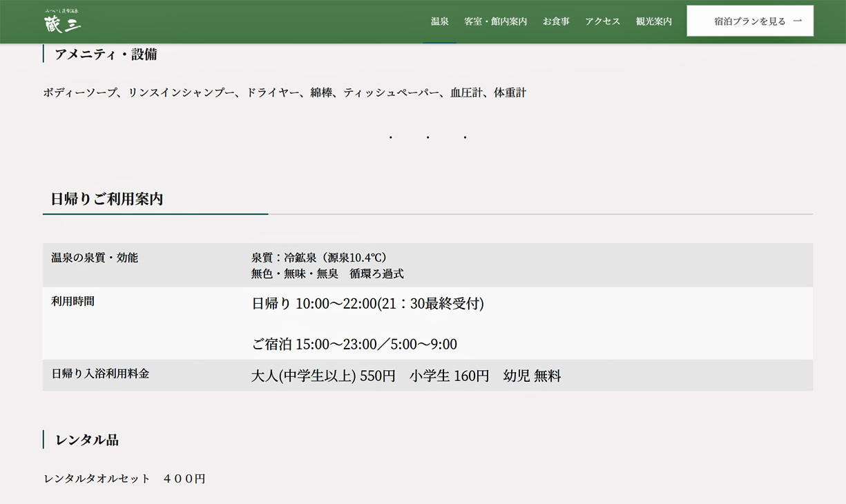Image resolution: width=846 pixels, height=504 pixels.
Task: Click the 日帰り 10:00～22:00 hours text
Action: pyautogui.click(x=367, y=304)
